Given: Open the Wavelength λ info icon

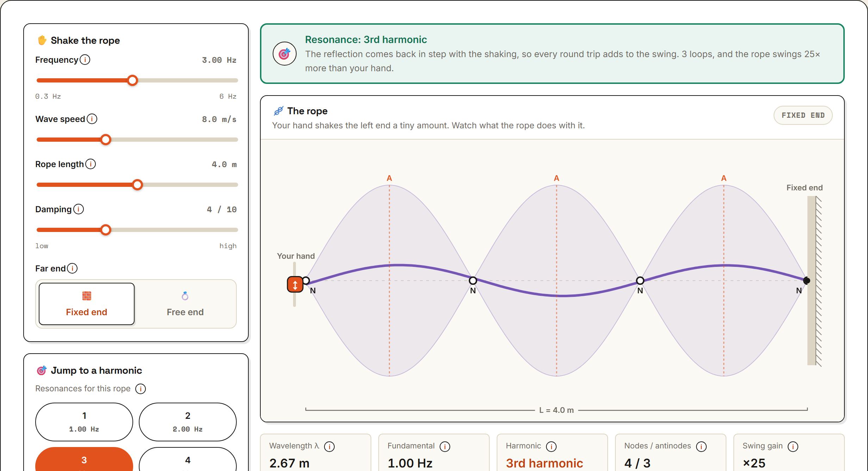Looking at the screenshot, I should pyautogui.click(x=329, y=446).
